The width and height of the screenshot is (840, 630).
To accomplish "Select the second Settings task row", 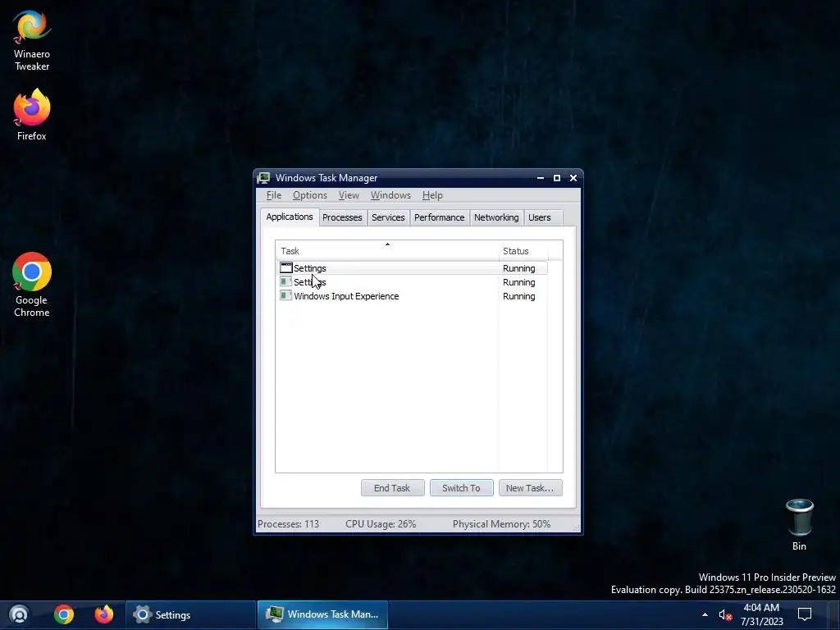I will click(x=413, y=282).
